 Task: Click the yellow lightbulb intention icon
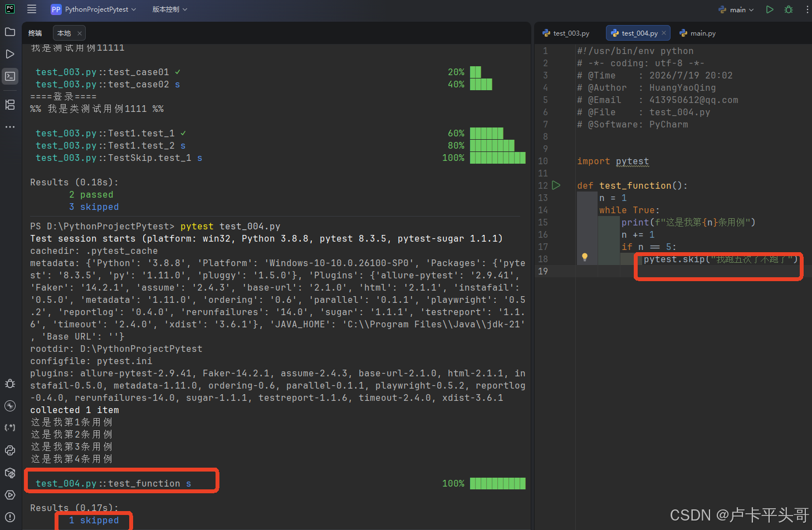(x=585, y=257)
